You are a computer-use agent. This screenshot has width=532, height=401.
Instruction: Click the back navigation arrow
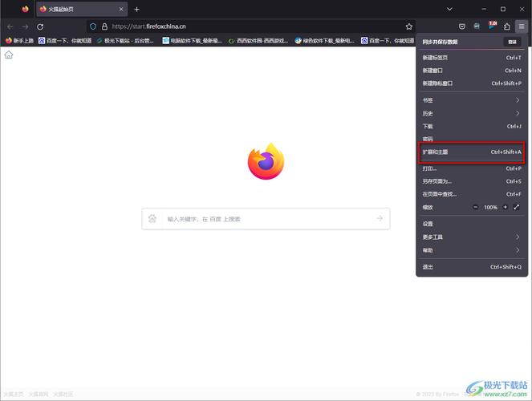pos(10,26)
